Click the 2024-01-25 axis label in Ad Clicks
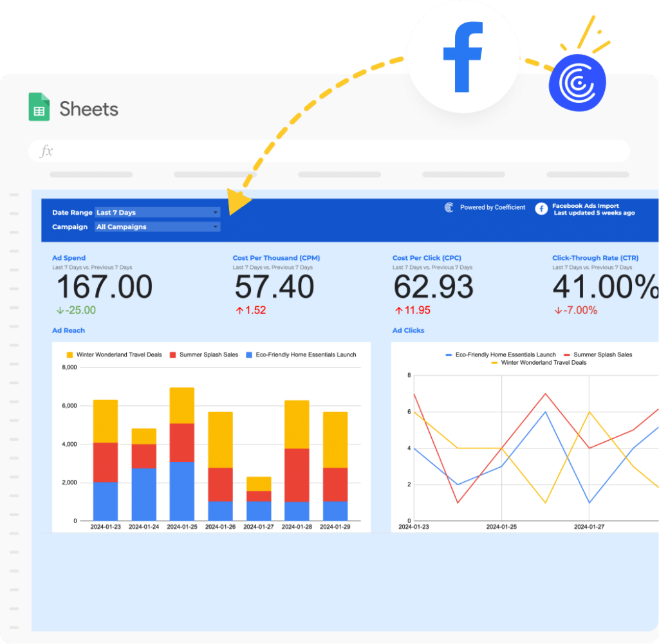 click(x=501, y=527)
